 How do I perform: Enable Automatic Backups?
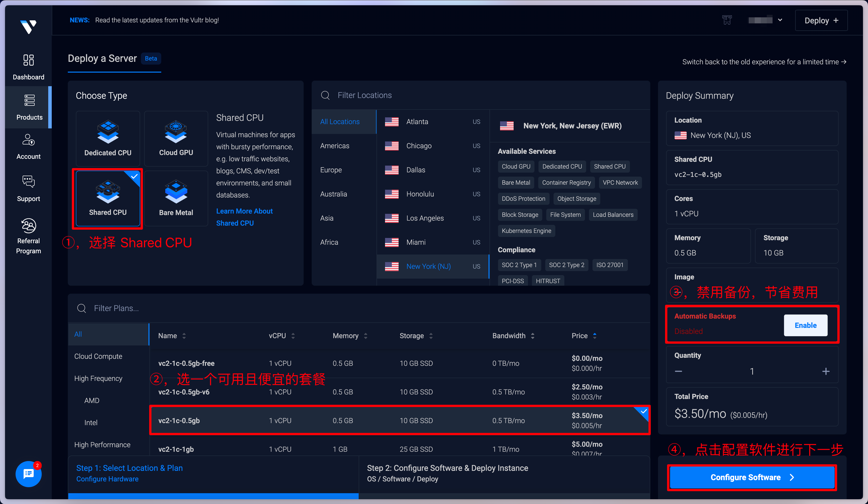(x=805, y=325)
